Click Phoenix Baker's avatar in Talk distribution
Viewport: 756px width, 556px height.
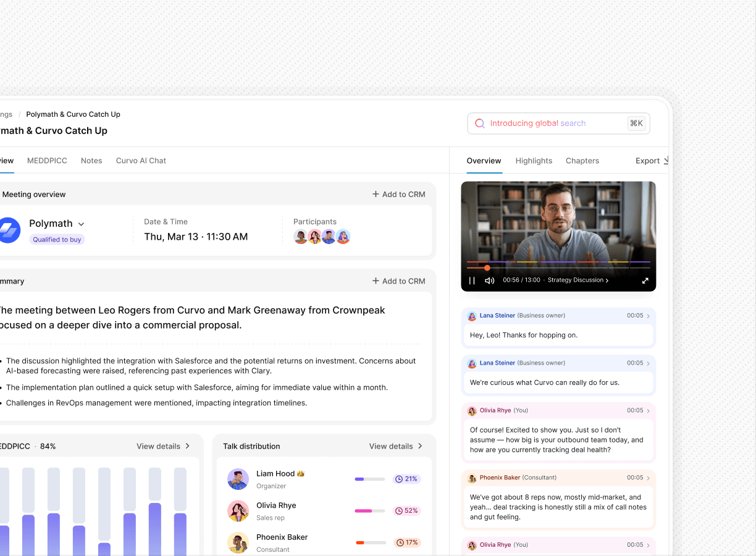[238, 543]
